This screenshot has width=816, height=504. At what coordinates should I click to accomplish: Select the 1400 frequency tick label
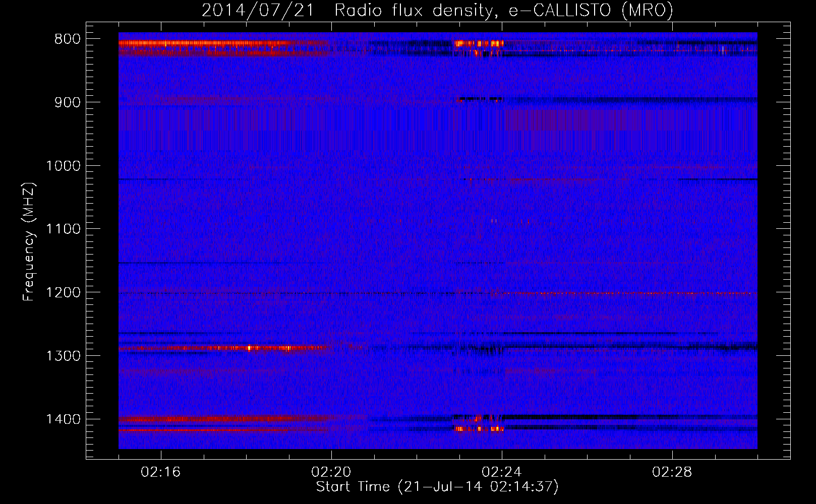click(x=64, y=419)
